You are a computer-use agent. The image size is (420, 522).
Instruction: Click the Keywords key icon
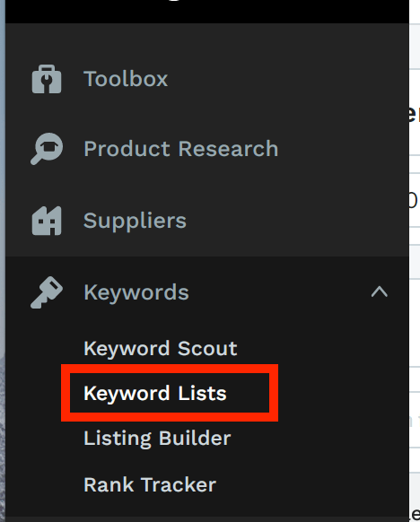pyautogui.click(x=47, y=292)
